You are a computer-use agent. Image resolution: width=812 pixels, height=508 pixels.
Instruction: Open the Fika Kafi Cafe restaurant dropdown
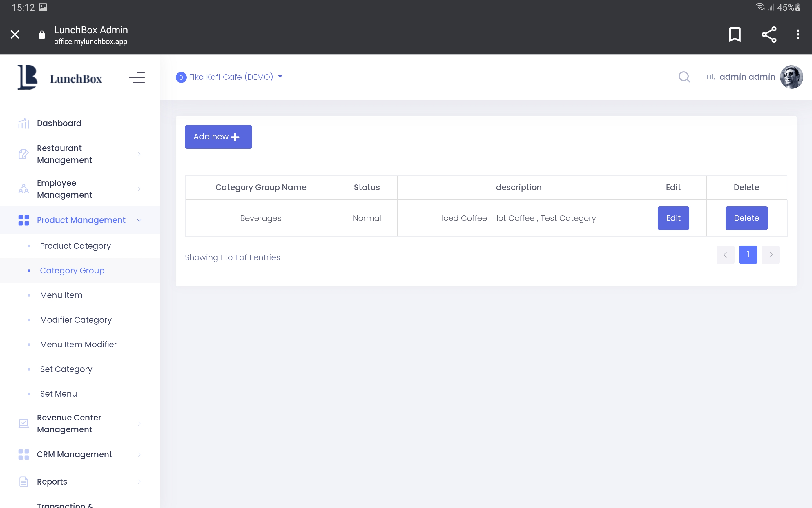pos(229,77)
